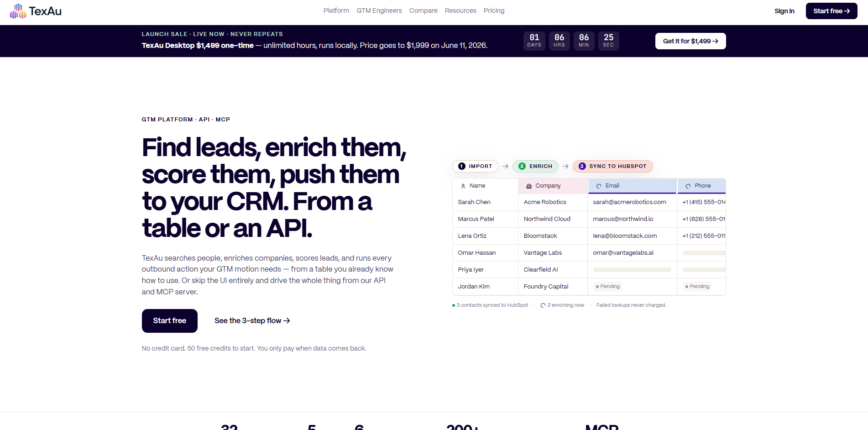Click the green dot beside contacts synced status

tap(454, 305)
